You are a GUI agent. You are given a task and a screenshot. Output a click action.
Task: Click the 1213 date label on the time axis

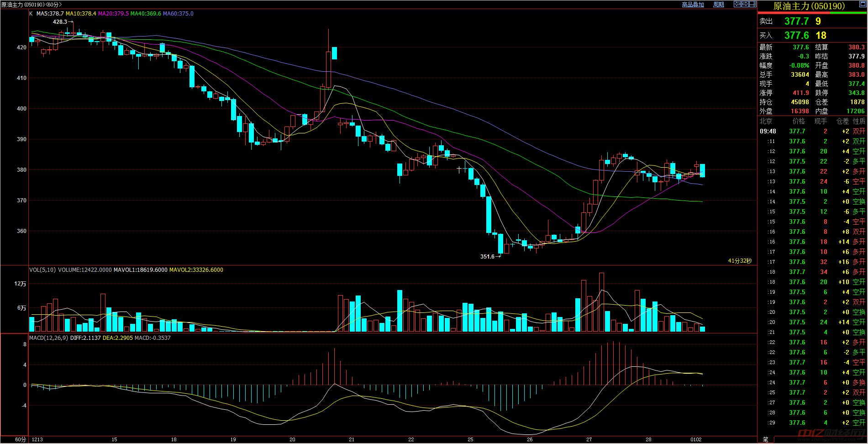37,439
